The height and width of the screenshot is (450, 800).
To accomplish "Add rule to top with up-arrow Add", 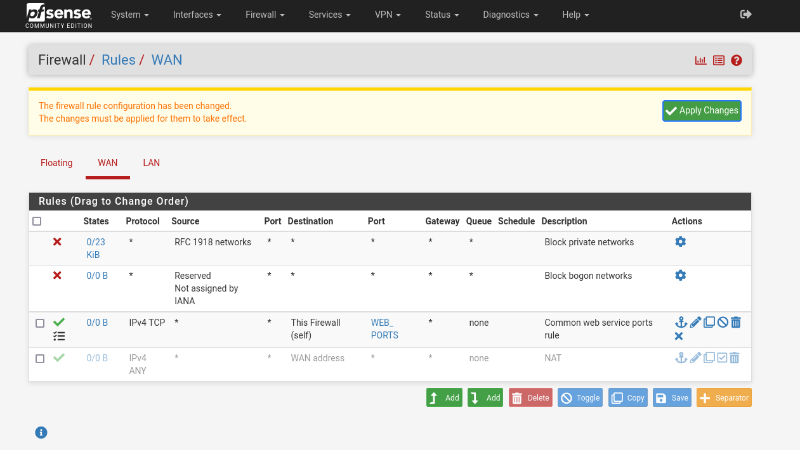I will (444, 398).
